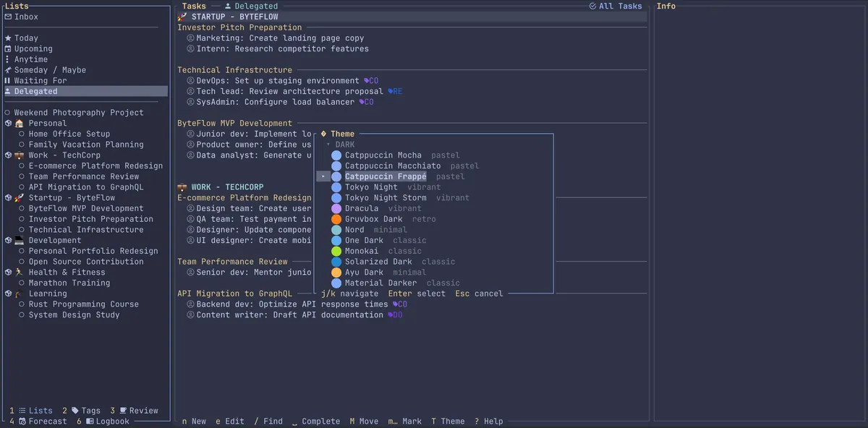868x428 pixels.
Task: Collapse the Personal area cube icon
Action: point(8,123)
